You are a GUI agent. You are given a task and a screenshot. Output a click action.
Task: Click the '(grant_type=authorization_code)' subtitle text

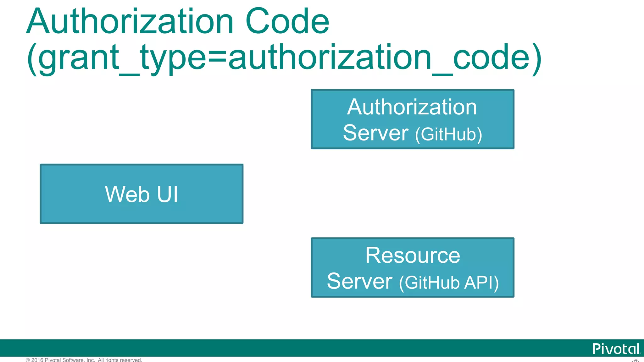[x=284, y=59]
